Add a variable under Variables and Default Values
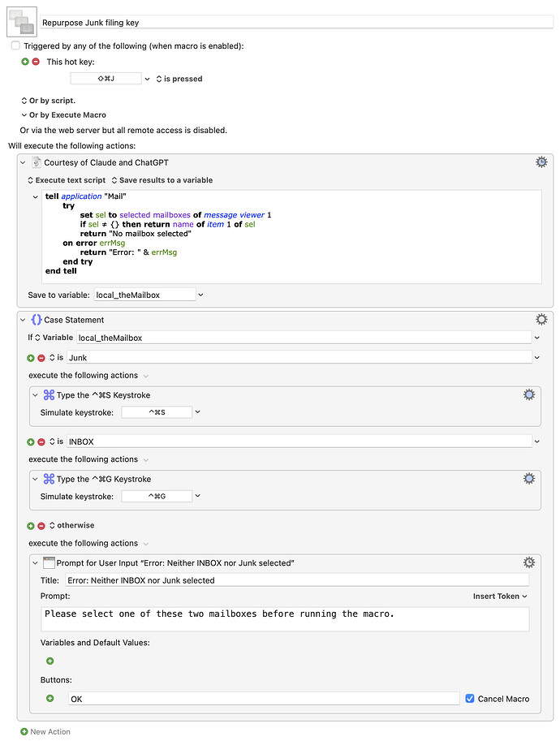Image resolution: width=560 pixels, height=741 pixels. coord(50,661)
